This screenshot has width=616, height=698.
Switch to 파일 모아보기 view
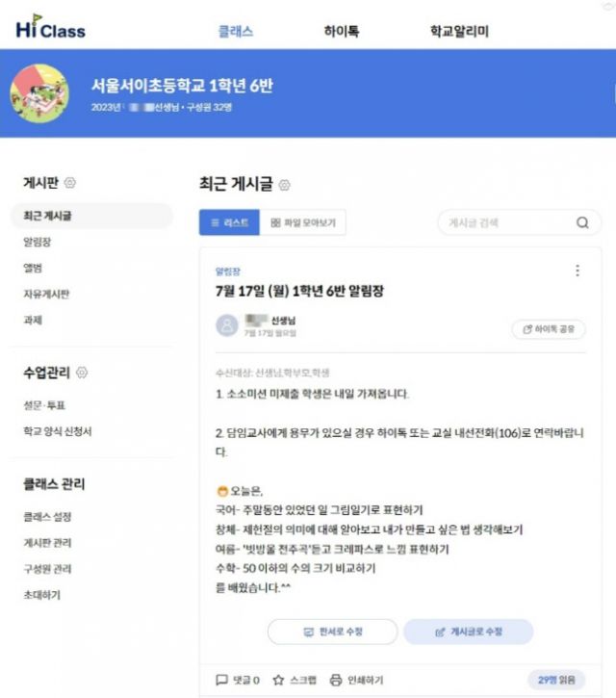[303, 223]
